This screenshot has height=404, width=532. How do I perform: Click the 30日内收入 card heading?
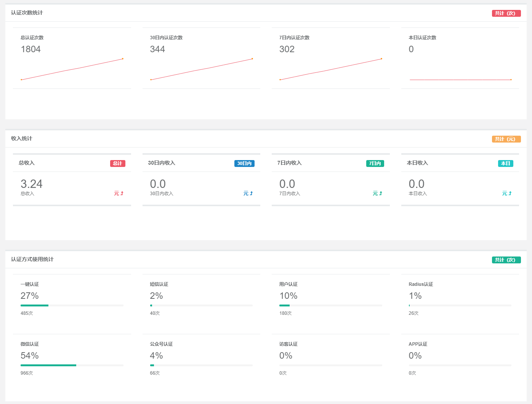[162, 163]
